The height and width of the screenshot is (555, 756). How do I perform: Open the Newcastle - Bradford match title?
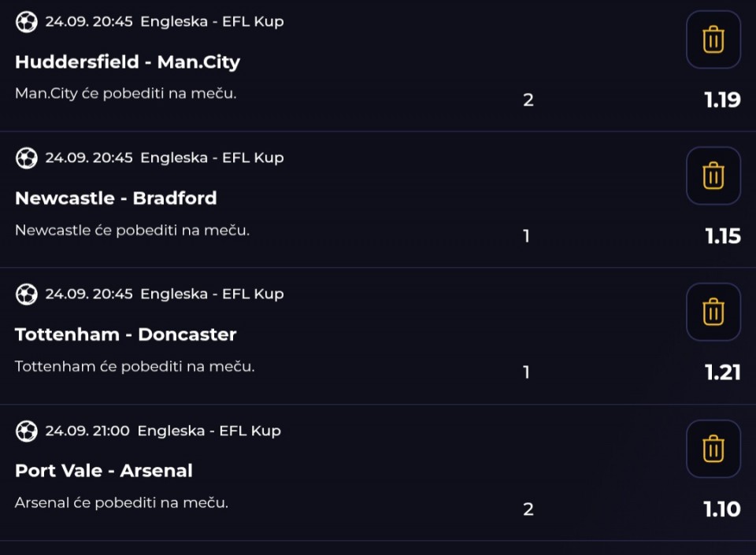pos(116,198)
